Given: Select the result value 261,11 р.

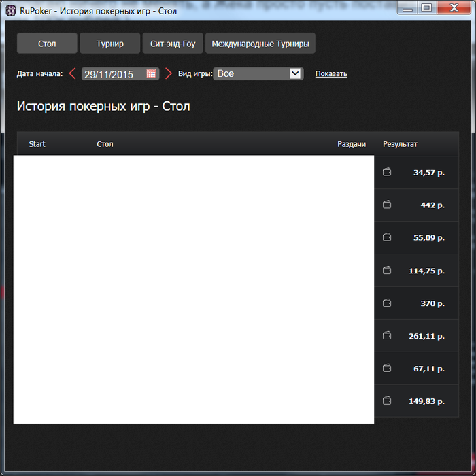Looking at the screenshot, I should pyautogui.click(x=426, y=336).
